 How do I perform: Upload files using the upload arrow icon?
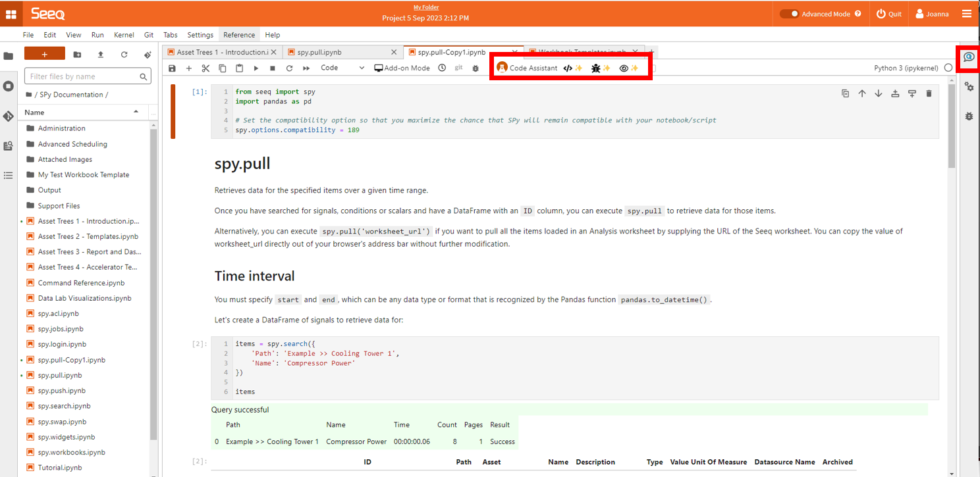(101, 55)
